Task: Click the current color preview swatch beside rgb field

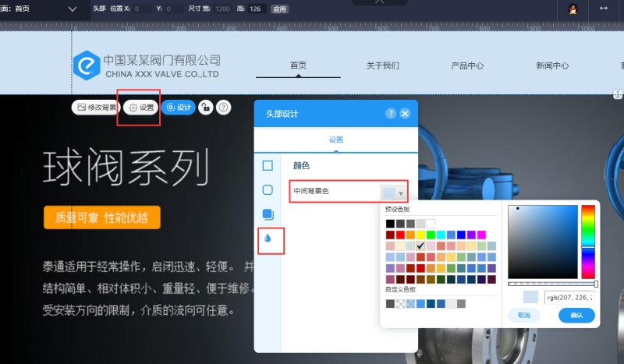Action: (x=530, y=297)
